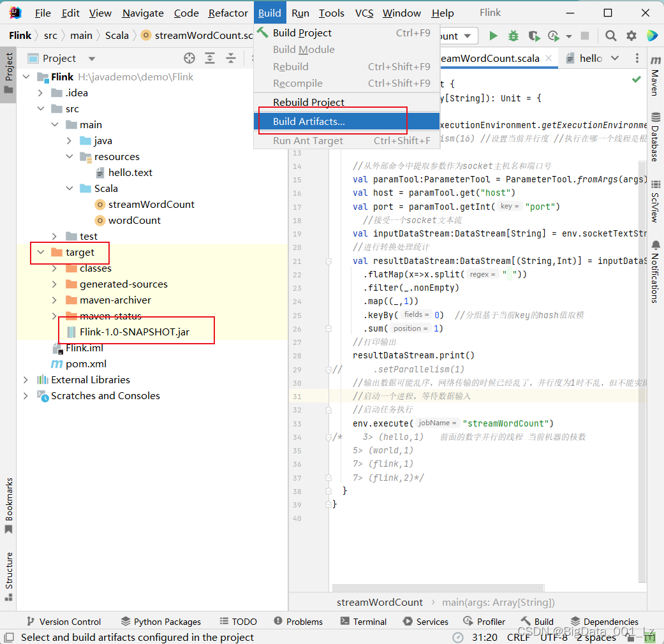Click the green inspection checkmark icon
664x644 pixels.
click(x=636, y=79)
